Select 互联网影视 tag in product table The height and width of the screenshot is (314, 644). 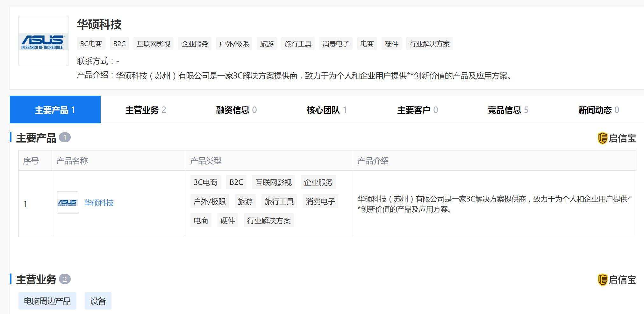(274, 182)
